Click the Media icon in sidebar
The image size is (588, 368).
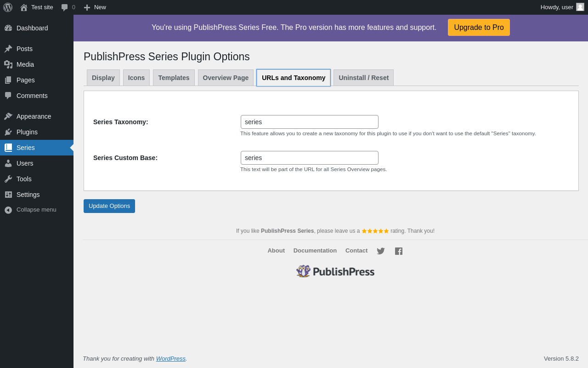[x=8, y=64]
